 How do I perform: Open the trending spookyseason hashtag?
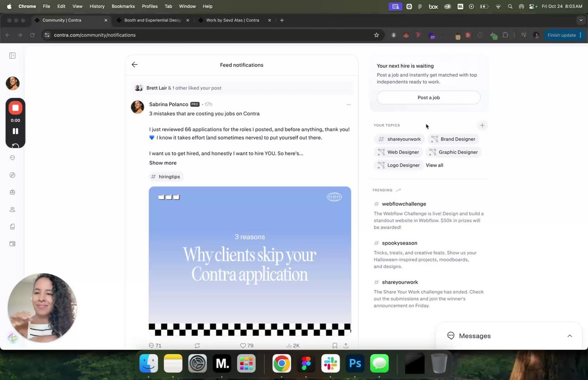point(399,243)
